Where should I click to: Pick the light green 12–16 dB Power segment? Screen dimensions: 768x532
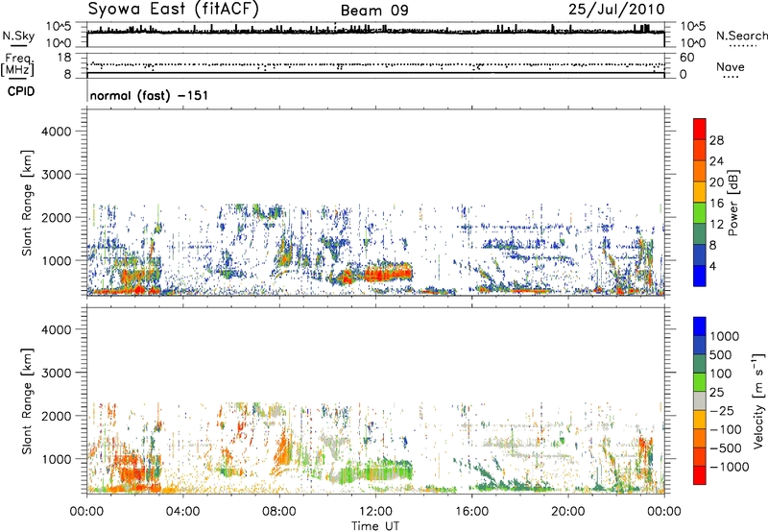pos(700,213)
